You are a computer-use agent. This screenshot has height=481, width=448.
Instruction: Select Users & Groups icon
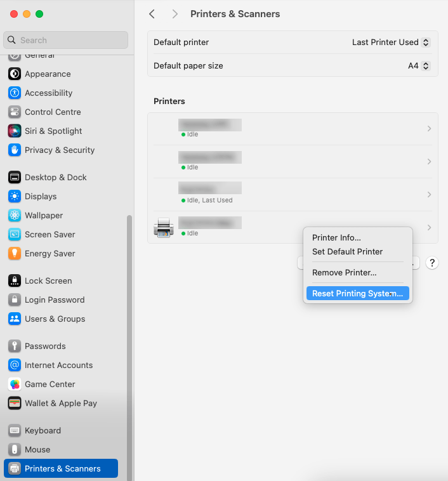15,319
